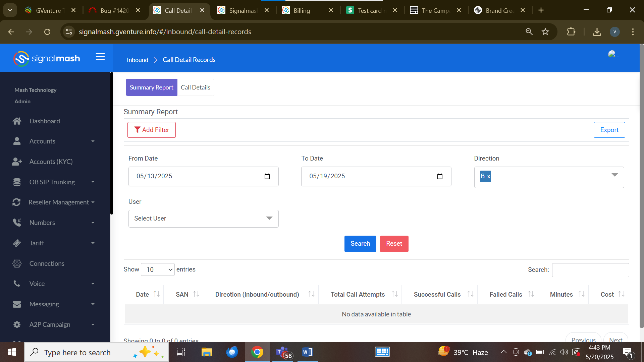Click the Export button
This screenshot has width=644, height=362.
[x=609, y=130]
